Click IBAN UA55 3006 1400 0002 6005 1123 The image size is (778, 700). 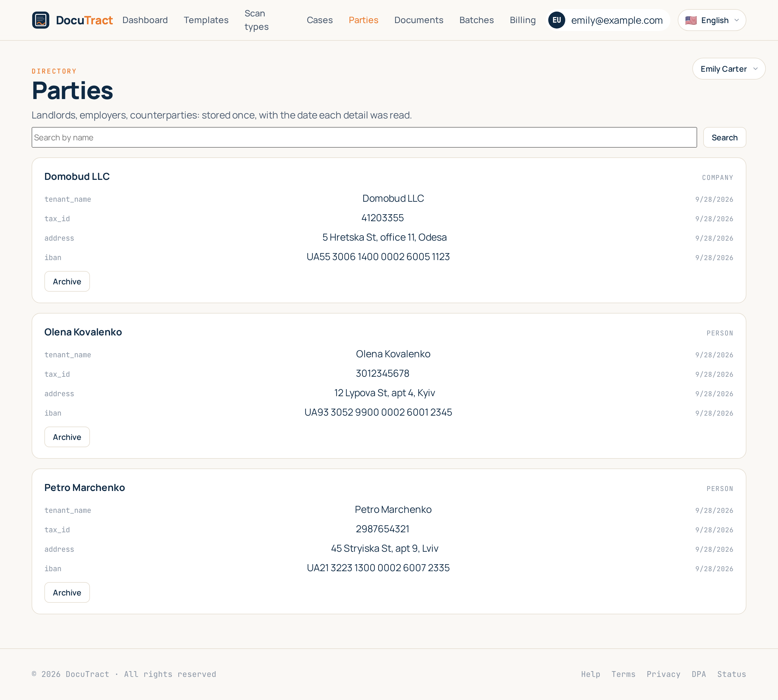tap(378, 257)
